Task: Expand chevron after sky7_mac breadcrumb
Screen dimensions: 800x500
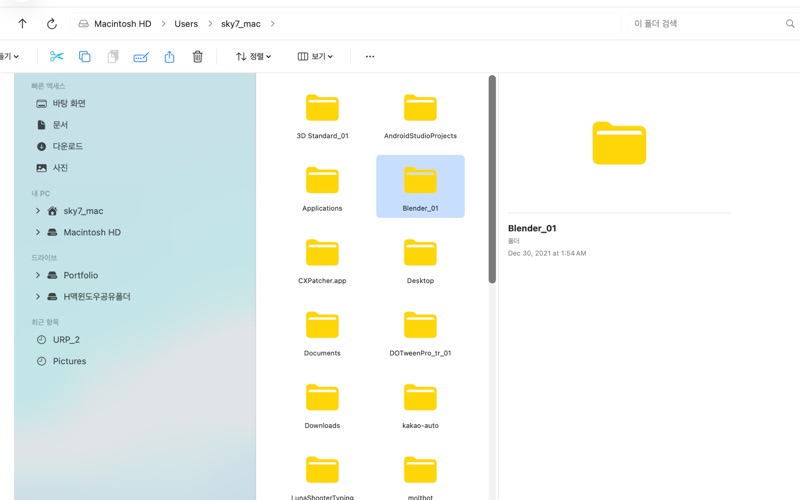Action: pos(272,23)
